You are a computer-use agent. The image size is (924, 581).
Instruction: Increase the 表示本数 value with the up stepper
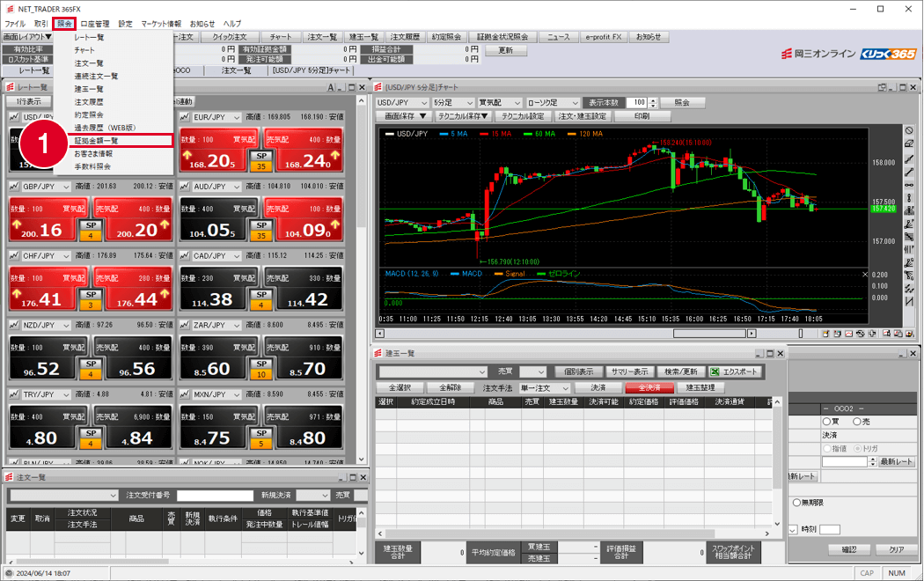coord(652,100)
